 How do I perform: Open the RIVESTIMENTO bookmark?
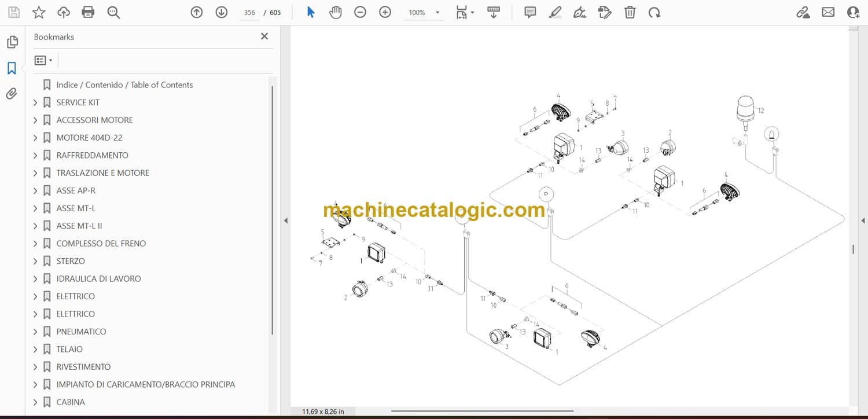tap(83, 367)
